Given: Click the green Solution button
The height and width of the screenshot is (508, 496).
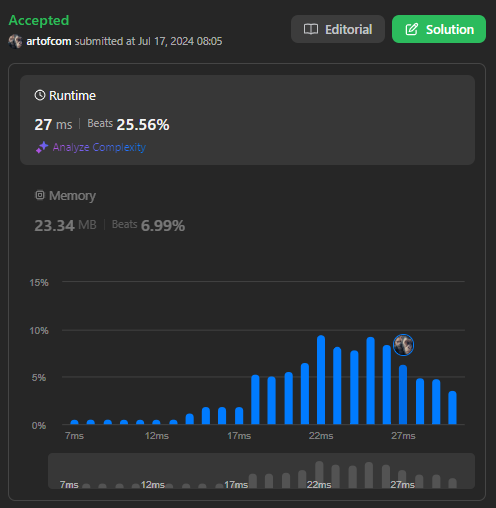Looking at the screenshot, I should (439, 29).
